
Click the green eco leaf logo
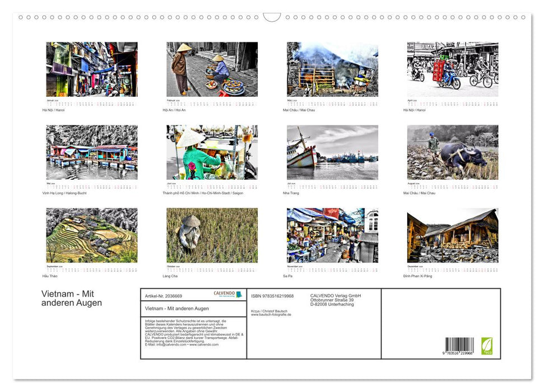tap(486, 345)
